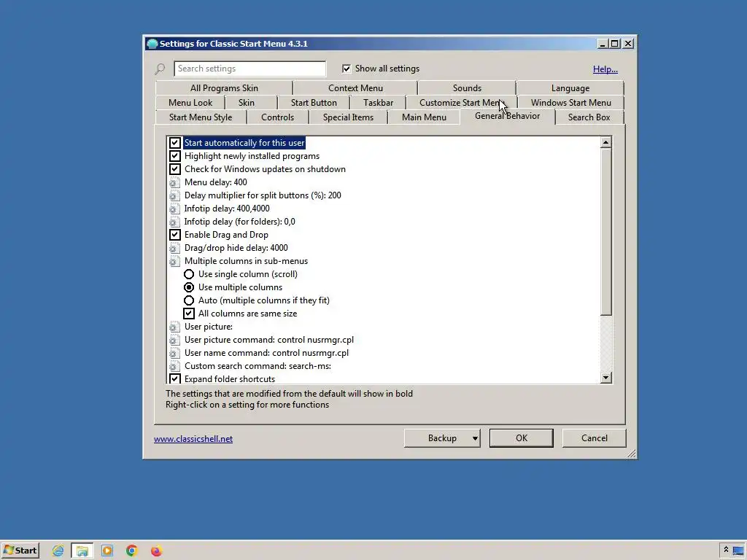Launch the media player taskbar icon
Screen dimensions: 747x560
[107, 551]
